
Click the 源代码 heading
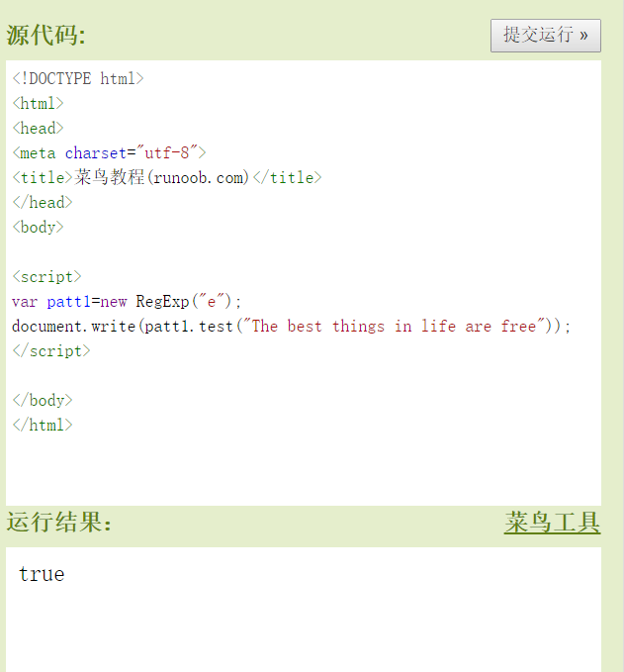(46, 36)
